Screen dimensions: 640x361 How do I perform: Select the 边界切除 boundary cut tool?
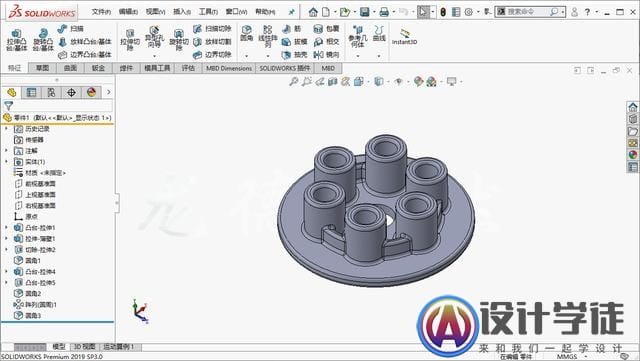212,55
